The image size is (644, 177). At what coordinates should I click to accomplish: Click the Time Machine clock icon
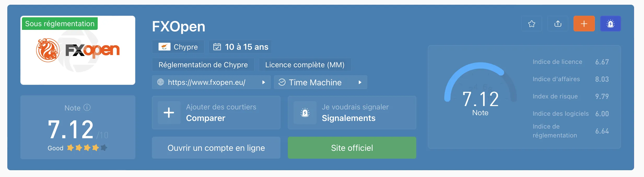[x=282, y=82]
